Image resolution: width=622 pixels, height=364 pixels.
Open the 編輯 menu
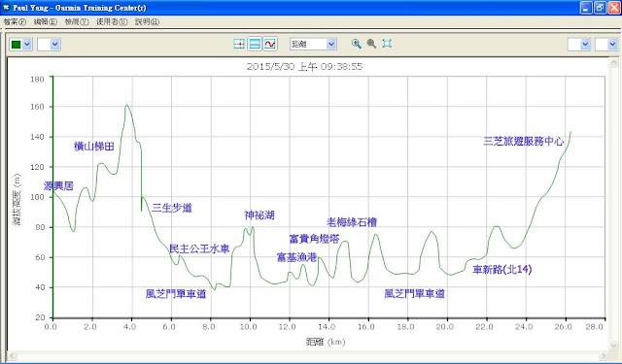(46, 21)
